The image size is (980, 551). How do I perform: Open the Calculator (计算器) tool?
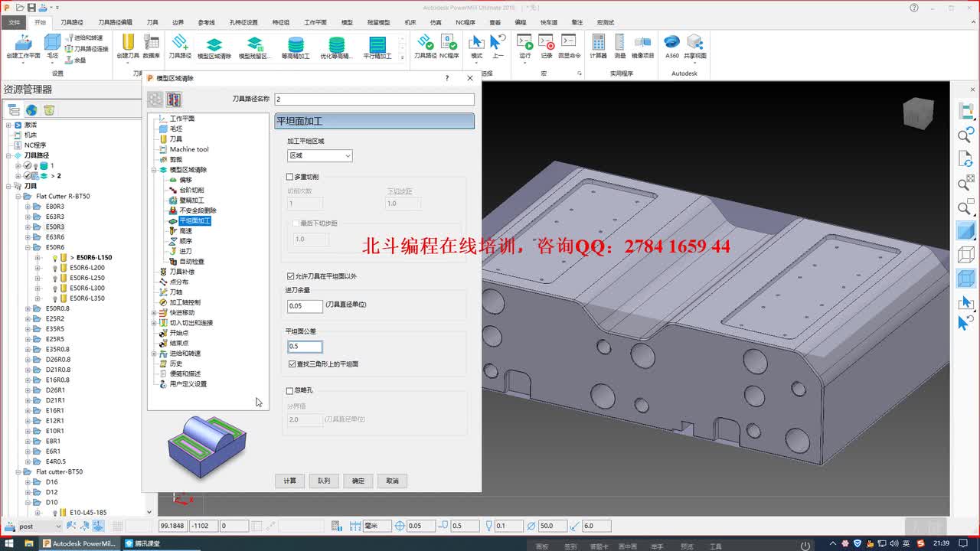tap(598, 46)
